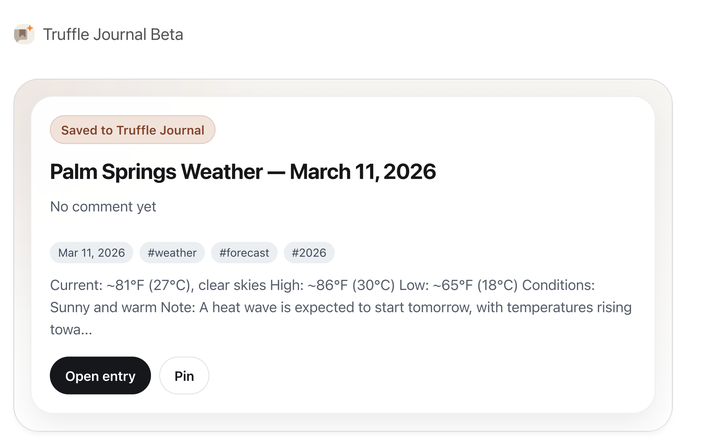Pin this journal entry

click(184, 376)
